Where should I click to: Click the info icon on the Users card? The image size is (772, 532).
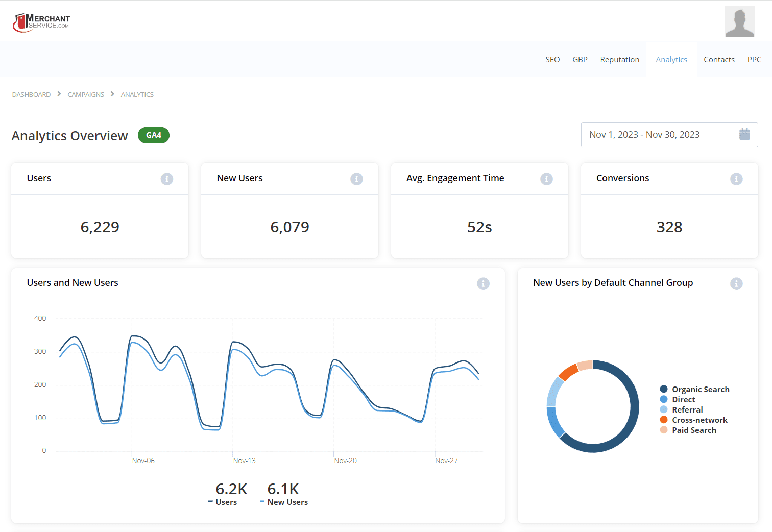point(166,179)
